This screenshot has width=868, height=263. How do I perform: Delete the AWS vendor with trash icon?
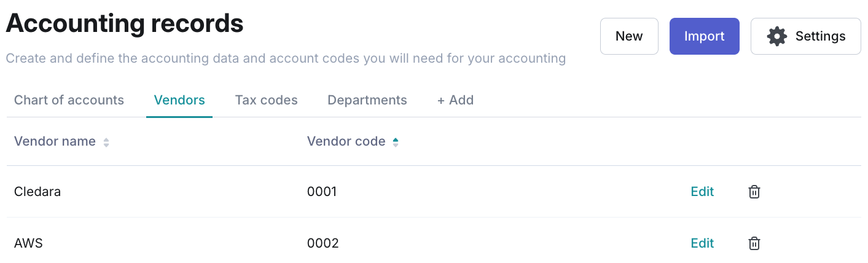754,243
